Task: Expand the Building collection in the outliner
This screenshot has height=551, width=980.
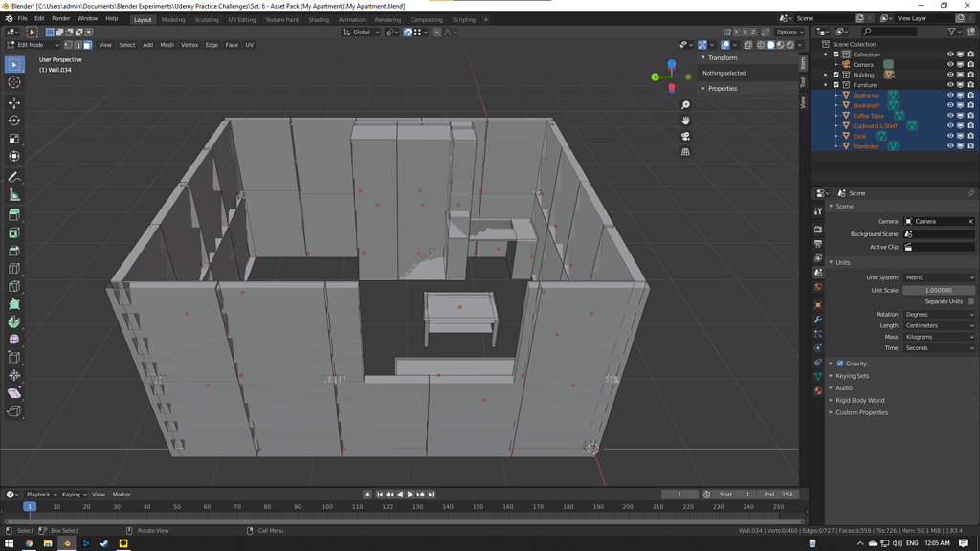Action: 825,75
